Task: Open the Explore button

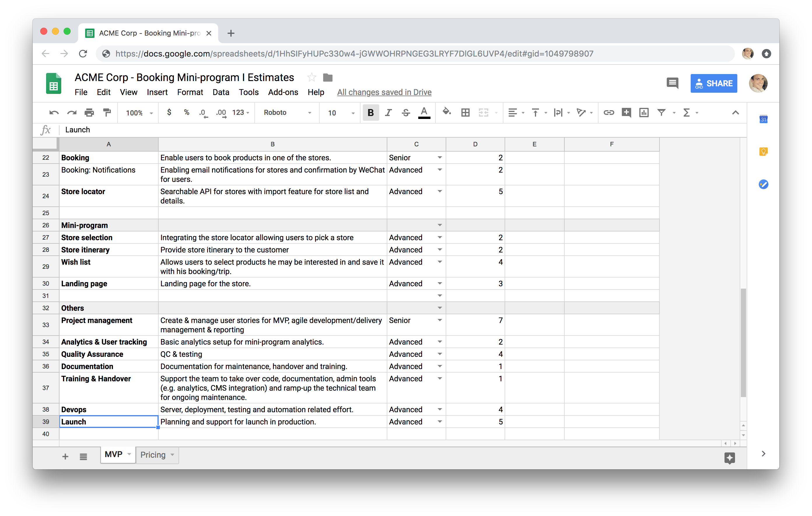Action: 729,458
